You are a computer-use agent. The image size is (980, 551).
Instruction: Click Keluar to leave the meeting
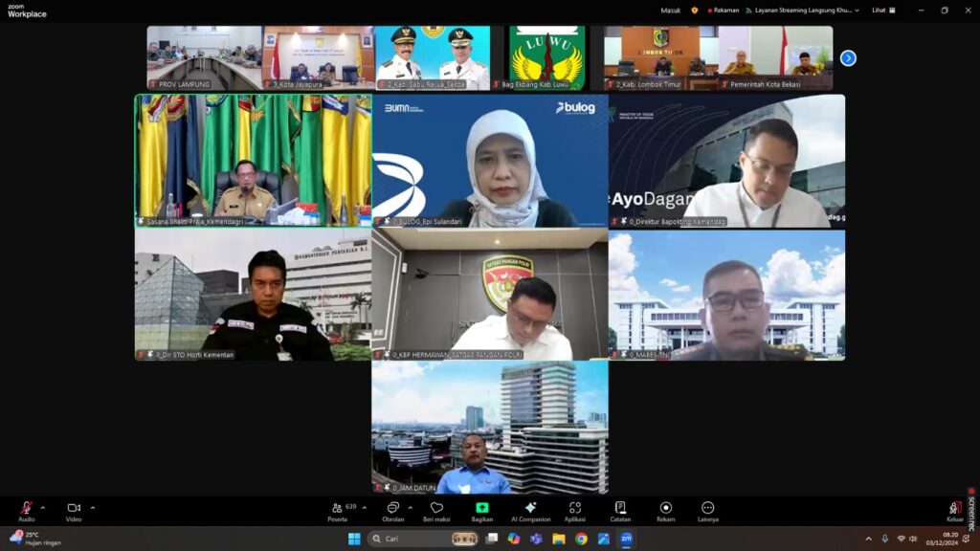(x=954, y=511)
